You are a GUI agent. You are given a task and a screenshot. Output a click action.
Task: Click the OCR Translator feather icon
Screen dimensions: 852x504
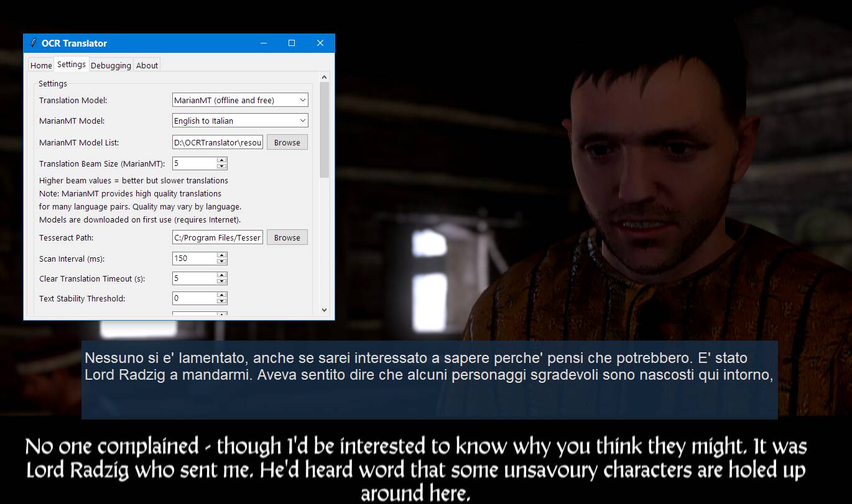tap(33, 43)
